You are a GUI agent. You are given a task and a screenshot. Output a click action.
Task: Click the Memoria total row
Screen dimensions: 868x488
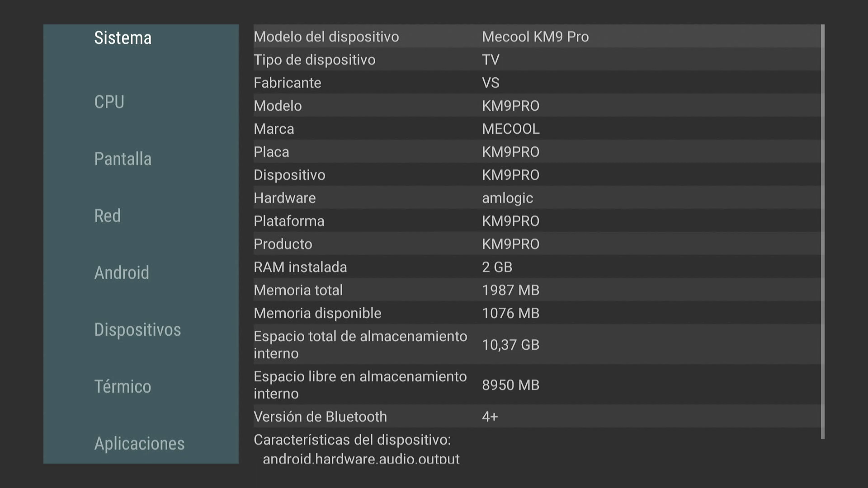click(x=537, y=290)
